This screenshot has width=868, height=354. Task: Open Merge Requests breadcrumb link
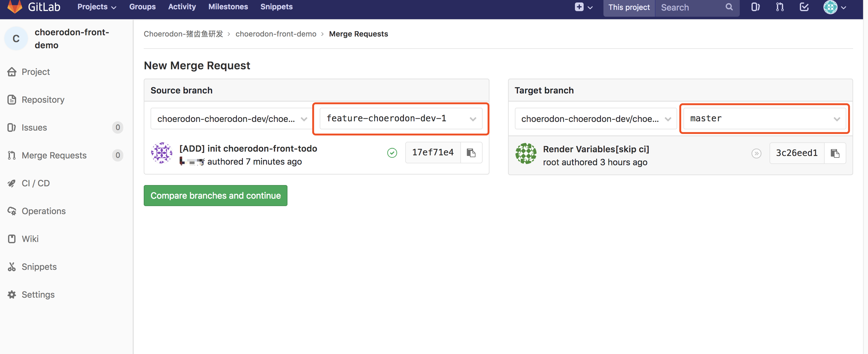click(x=358, y=34)
